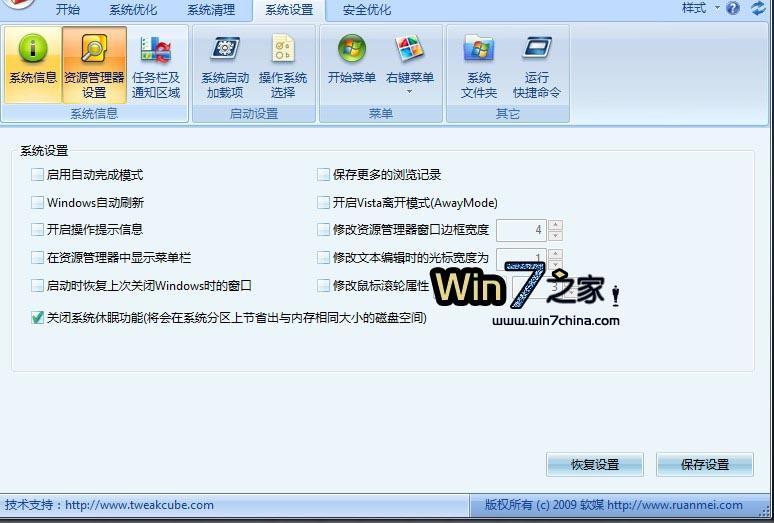Select the 资源管理器设置 magnifier icon
This screenshot has height=523, width=774.
94,48
